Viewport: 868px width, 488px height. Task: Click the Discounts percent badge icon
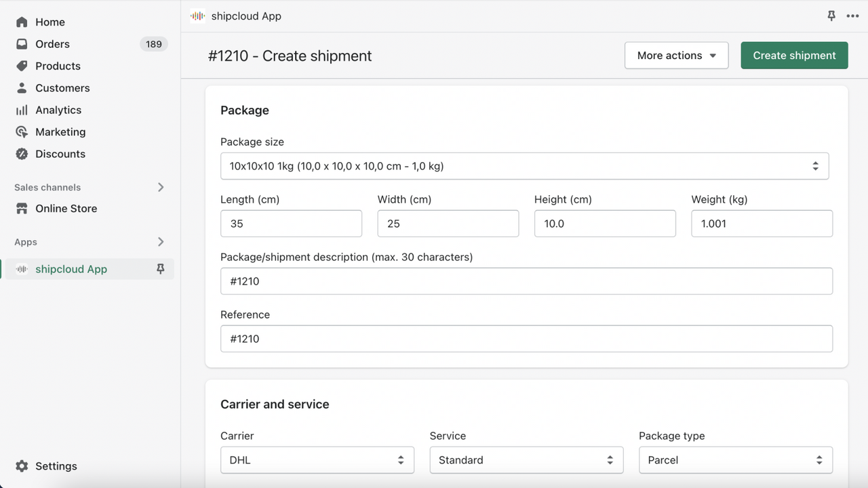pyautogui.click(x=22, y=154)
